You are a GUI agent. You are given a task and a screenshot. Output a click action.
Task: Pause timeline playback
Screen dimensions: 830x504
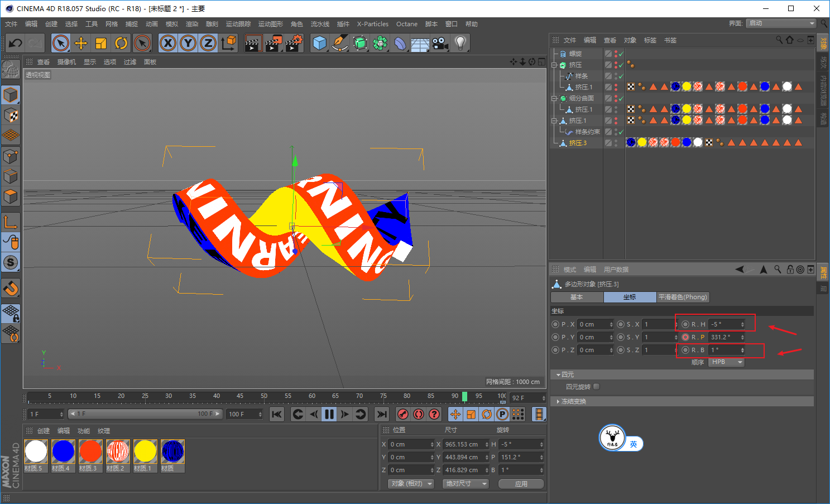pyautogui.click(x=329, y=414)
